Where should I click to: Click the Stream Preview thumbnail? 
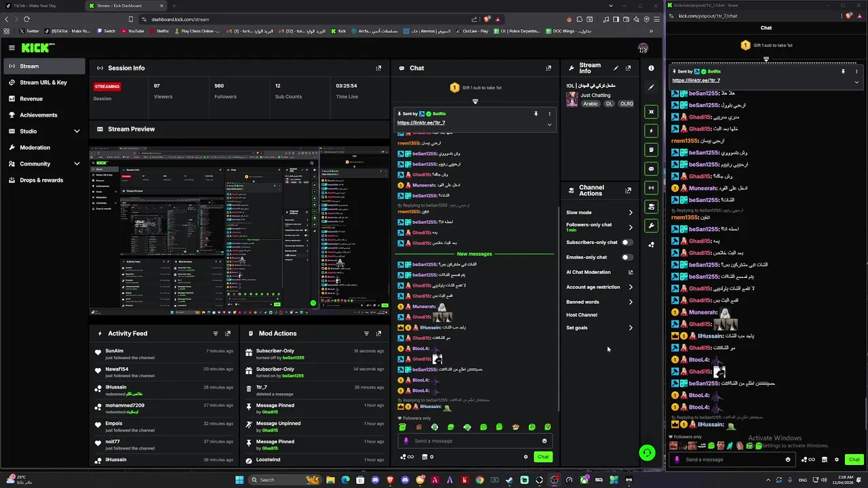point(239,232)
